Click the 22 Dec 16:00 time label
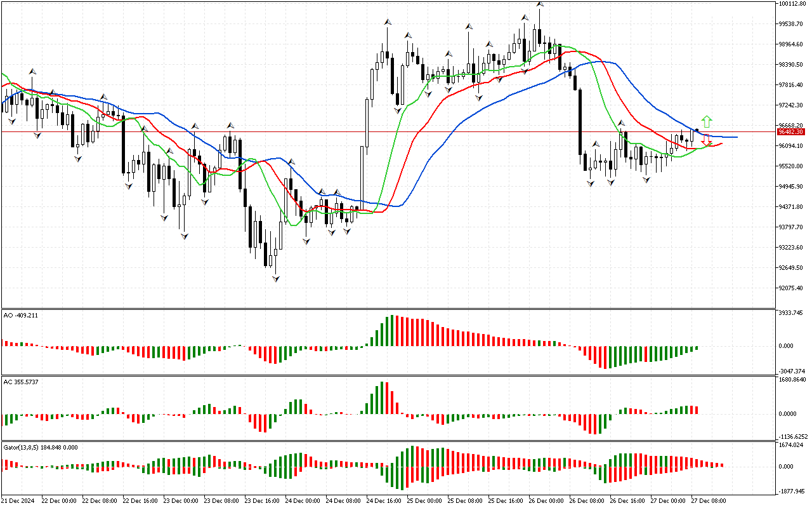 tap(140, 501)
